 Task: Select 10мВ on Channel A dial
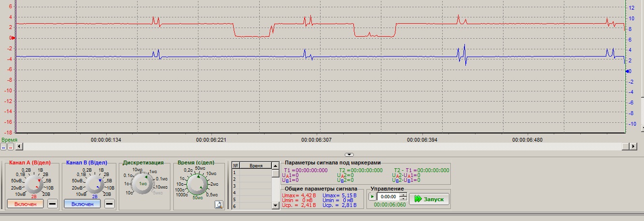click(x=20, y=193)
